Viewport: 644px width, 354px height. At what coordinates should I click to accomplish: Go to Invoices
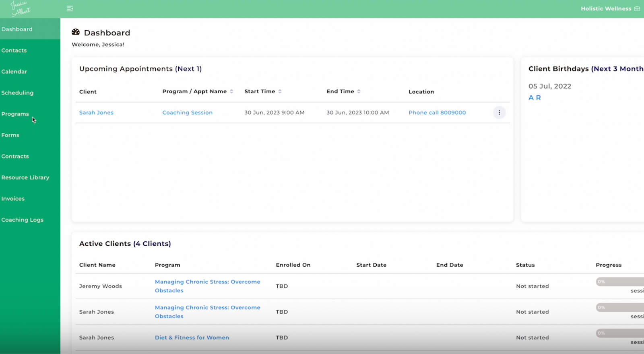(x=13, y=199)
